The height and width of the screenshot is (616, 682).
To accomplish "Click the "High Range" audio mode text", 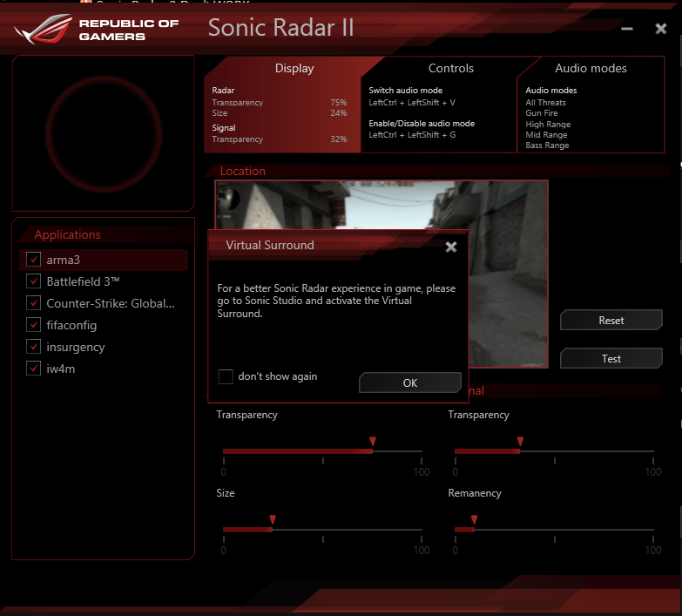I will click(x=548, y=125).
